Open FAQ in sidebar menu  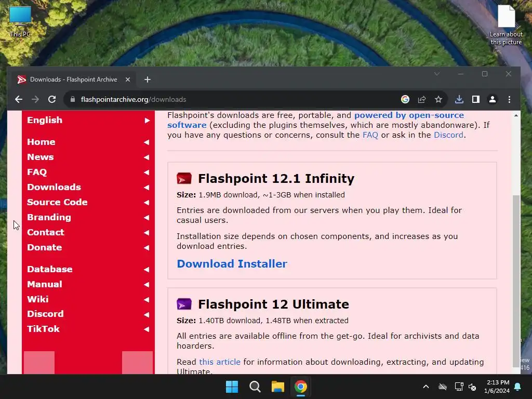(x=88, y=172)
